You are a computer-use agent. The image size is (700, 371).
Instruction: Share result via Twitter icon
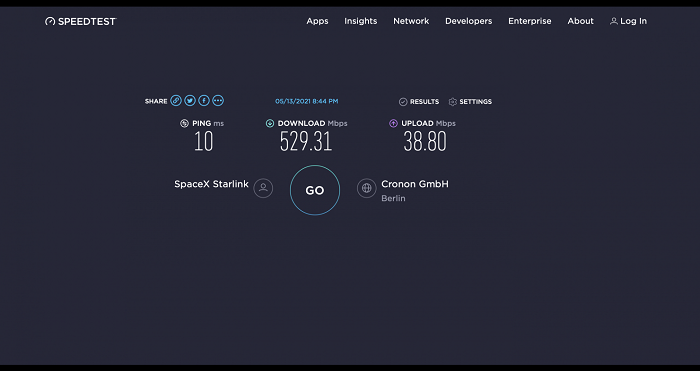(190, 100)
